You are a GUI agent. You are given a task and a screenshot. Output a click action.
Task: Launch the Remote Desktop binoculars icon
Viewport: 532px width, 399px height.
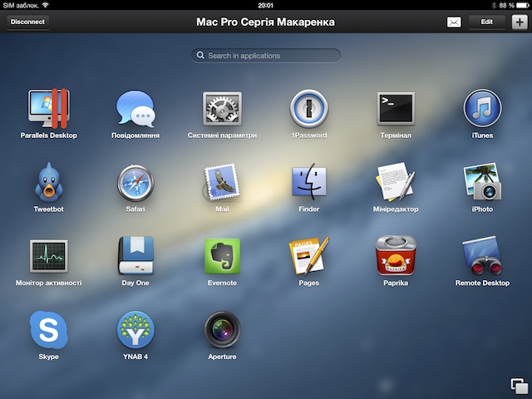click(x=482, y=255)
